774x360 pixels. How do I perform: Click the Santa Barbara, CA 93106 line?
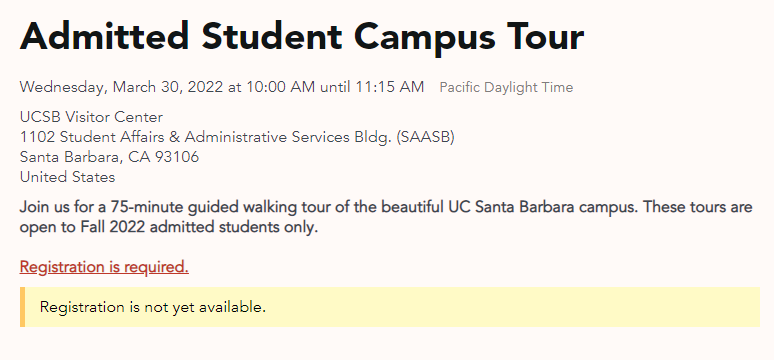pos(110,157)
